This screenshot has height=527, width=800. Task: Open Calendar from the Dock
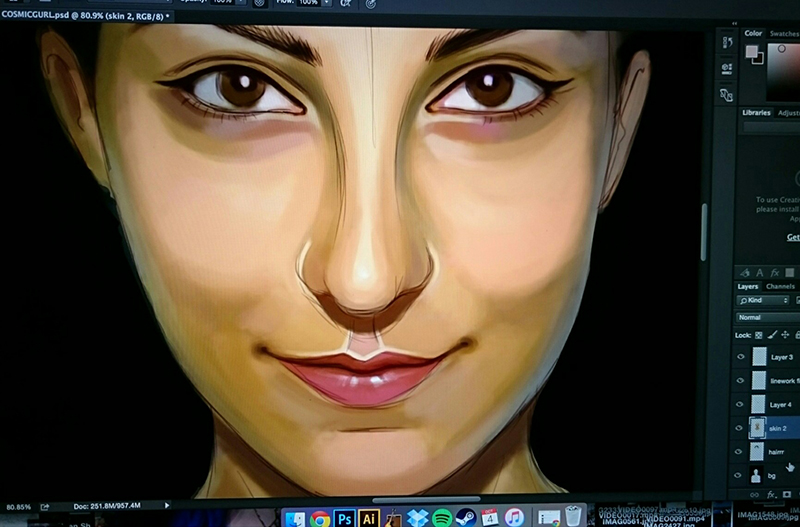490,517
